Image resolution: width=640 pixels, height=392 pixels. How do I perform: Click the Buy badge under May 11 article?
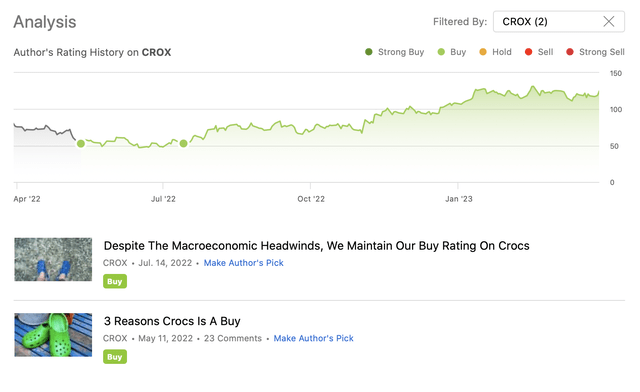[x=115, y=357]
